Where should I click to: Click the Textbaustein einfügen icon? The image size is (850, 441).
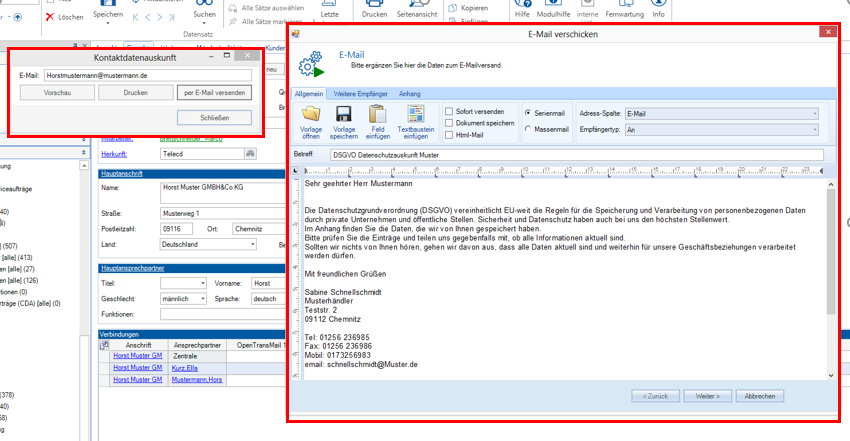[415, 113]
